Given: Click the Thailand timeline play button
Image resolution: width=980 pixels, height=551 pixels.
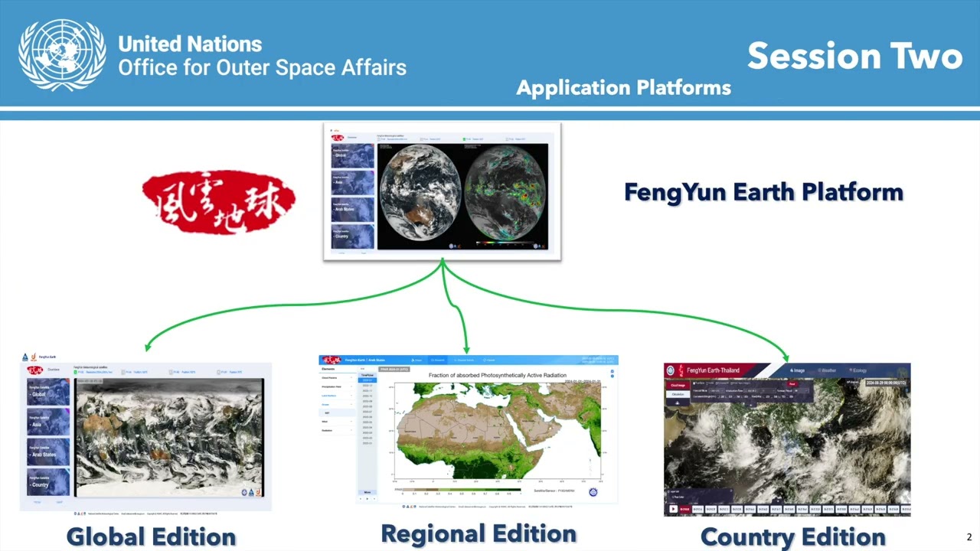Looking at the screenshot, I should point(673,509).
